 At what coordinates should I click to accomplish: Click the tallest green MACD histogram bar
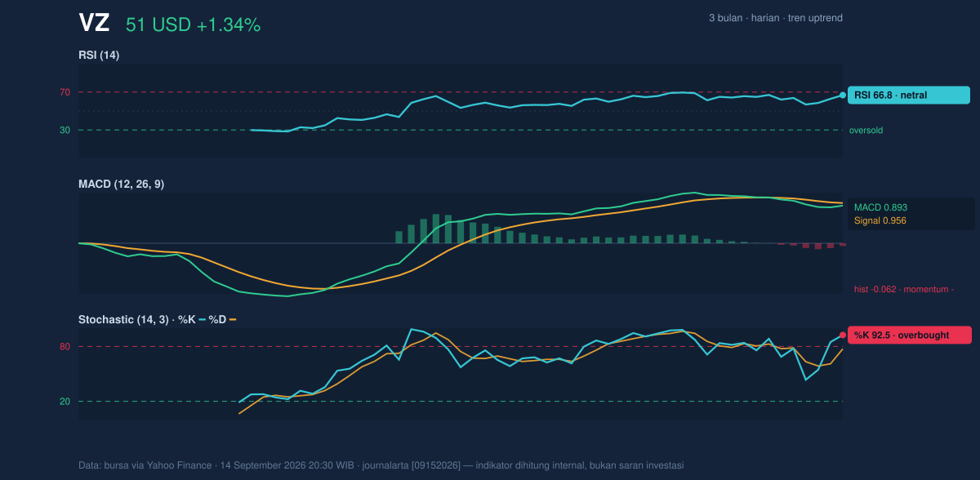tap(436, 229)
